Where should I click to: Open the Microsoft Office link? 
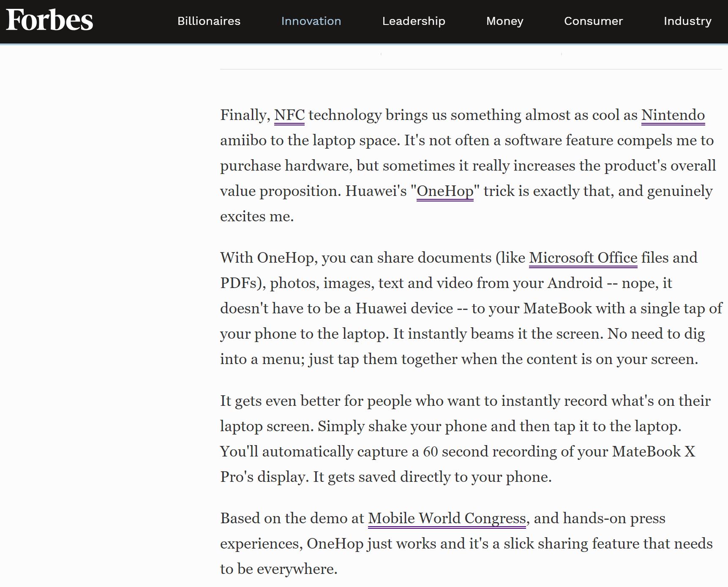[x=583, y=258]
